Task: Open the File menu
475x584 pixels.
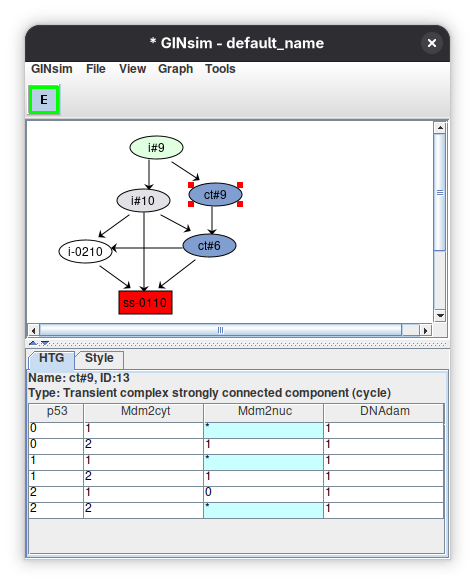Action: point(96,69)
